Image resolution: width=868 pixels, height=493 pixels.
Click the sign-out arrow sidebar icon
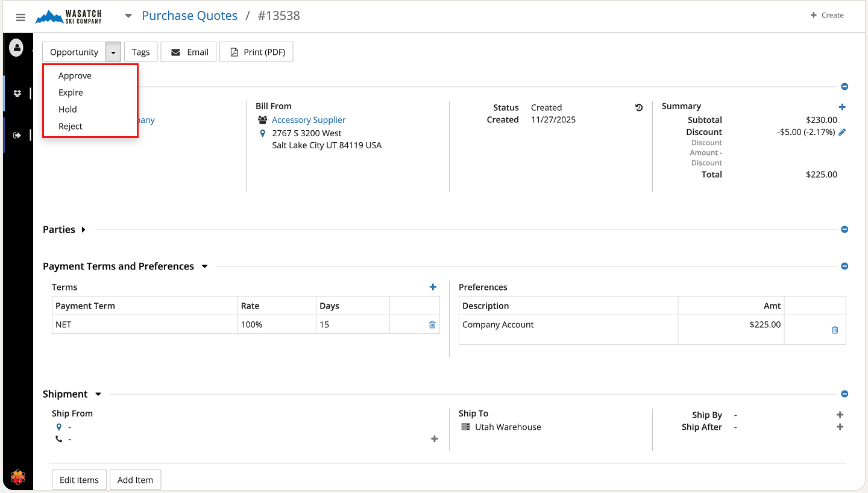pos(17,135)
